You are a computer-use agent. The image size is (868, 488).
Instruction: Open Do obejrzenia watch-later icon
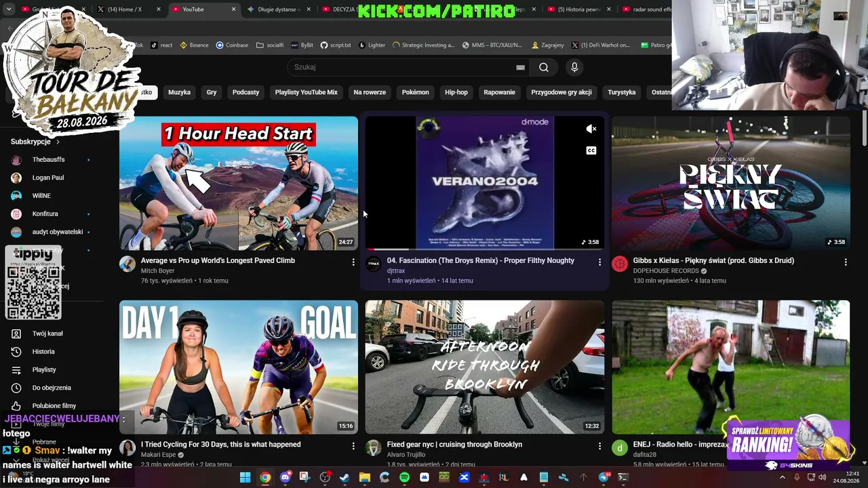tap(16, 388)
